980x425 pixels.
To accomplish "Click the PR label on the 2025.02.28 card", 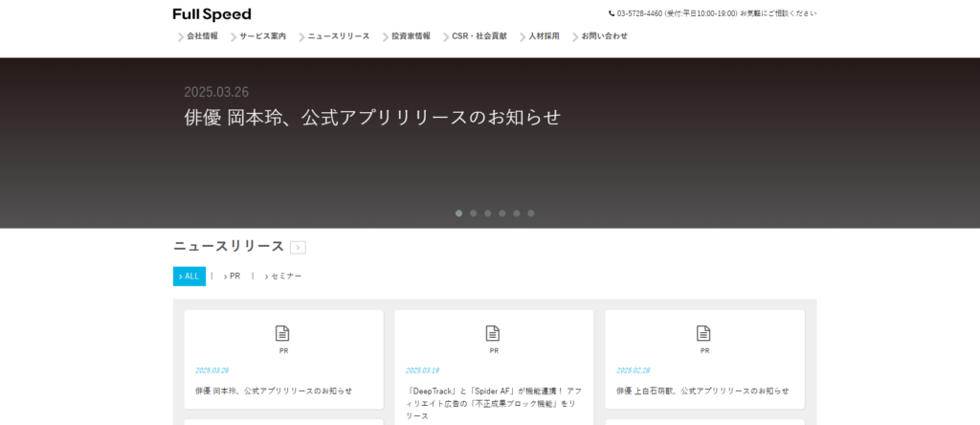I will pyautogui.click(x=704, y=351).
